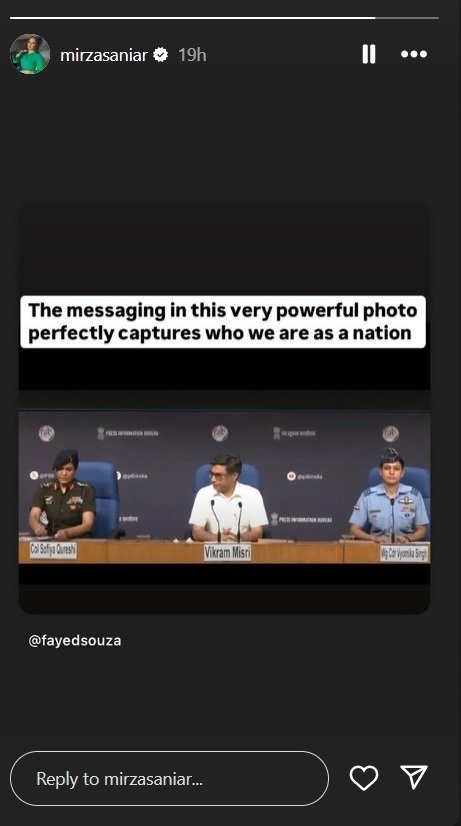
Task: Click the Wg Cdr Vyomika Singh placard
Action: (405, 553)
